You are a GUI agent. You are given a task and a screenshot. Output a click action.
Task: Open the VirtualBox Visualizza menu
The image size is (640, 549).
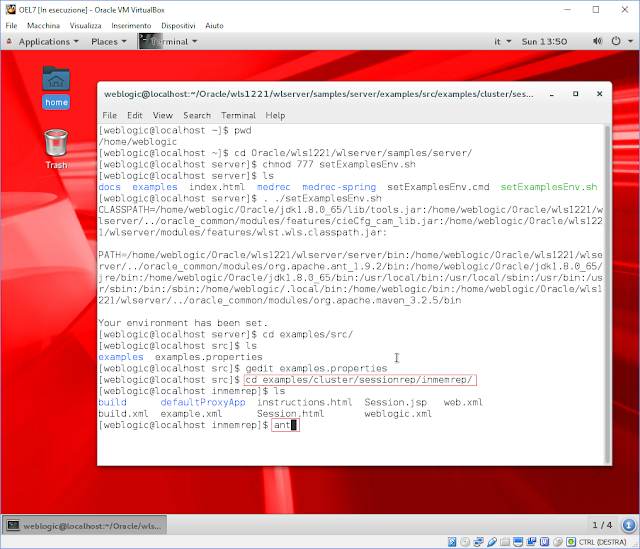pyautogui.click(x=85, y=26)
